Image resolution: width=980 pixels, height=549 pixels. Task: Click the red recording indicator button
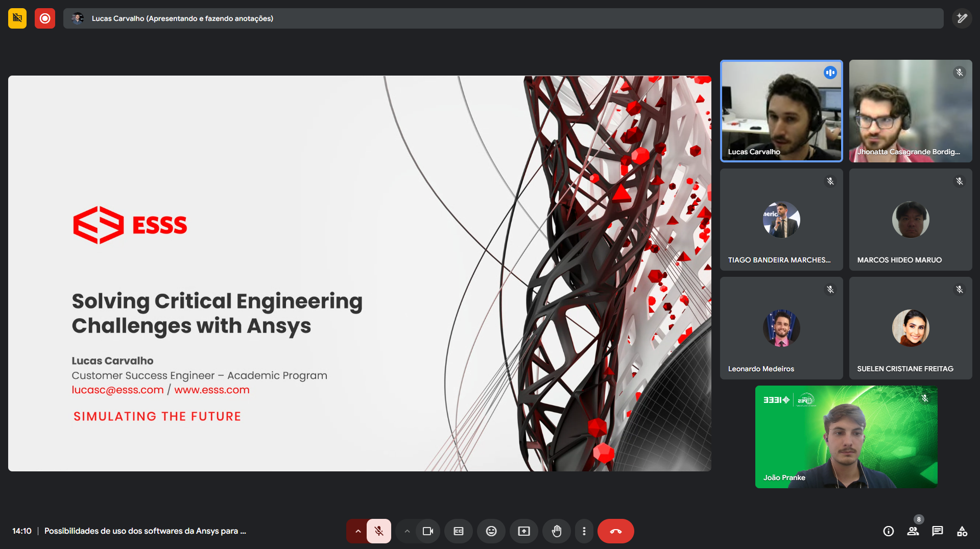coord(45,18)
